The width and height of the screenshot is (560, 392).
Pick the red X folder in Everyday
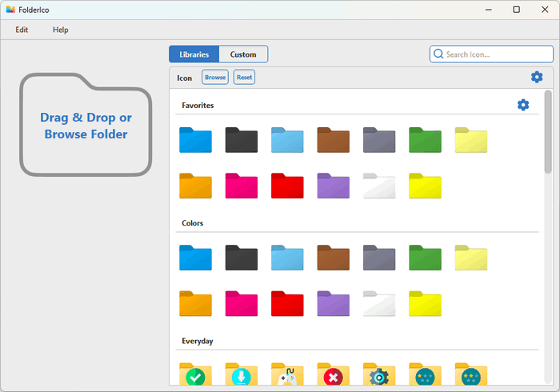(x=334, y=374)
